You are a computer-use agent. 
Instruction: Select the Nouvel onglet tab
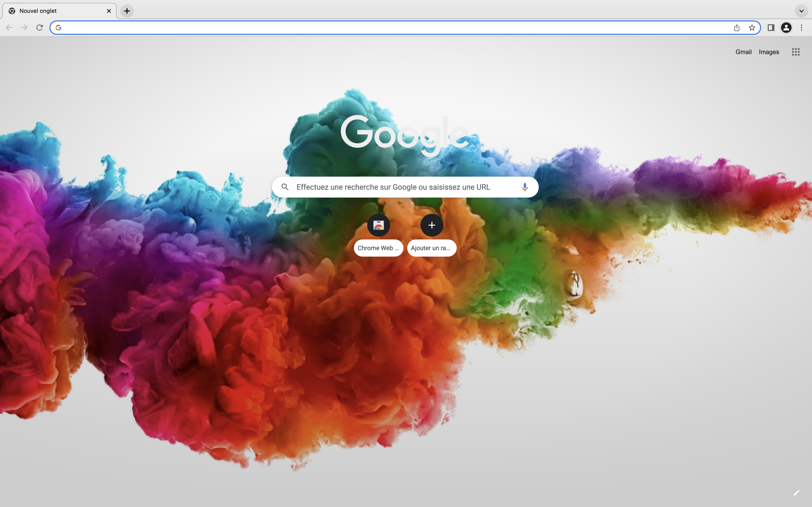pos(59,11)
